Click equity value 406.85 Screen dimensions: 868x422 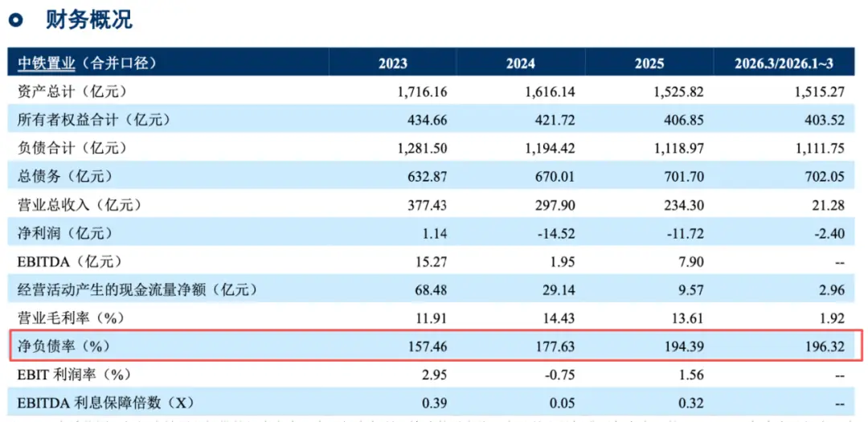(x=685, y=120)
